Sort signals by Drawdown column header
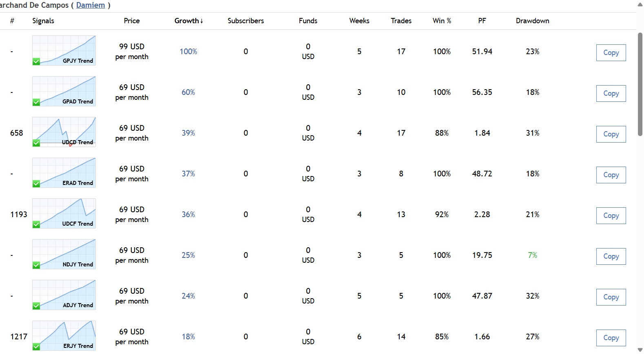This screenshot has height=354, width=644. 532,21
